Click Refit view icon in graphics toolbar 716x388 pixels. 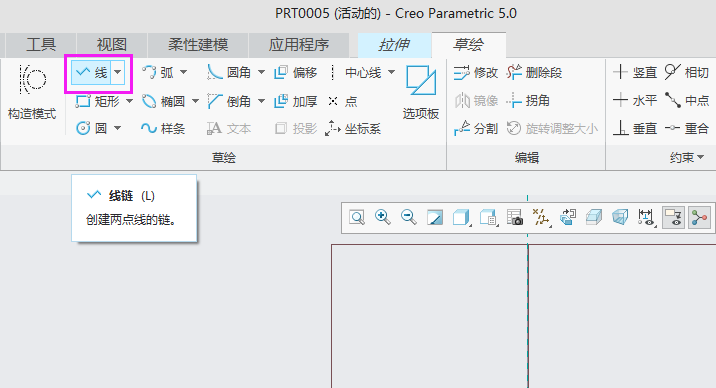(x=357, y=218)
